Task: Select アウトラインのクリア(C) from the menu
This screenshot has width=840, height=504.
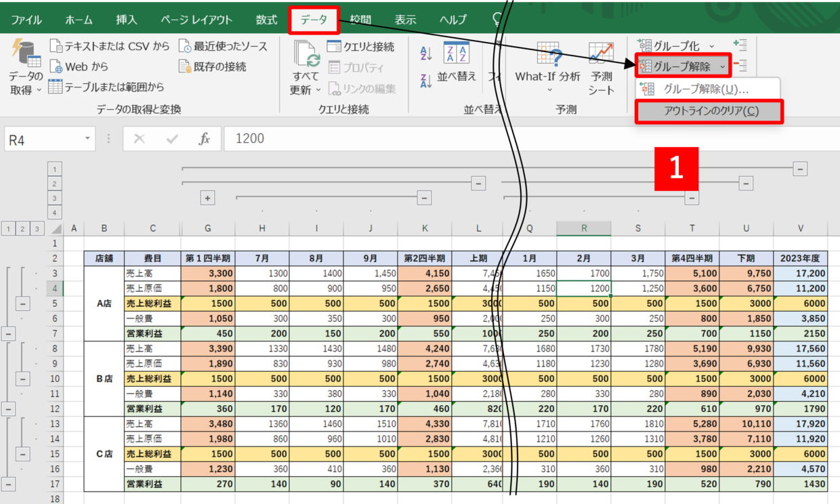Action: pos(709,112)
